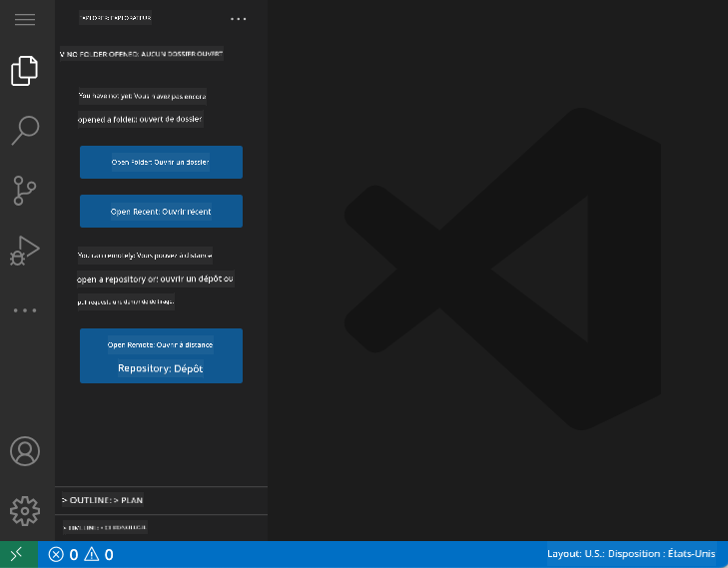Click the Open Remote Repository button

point(161,355)
